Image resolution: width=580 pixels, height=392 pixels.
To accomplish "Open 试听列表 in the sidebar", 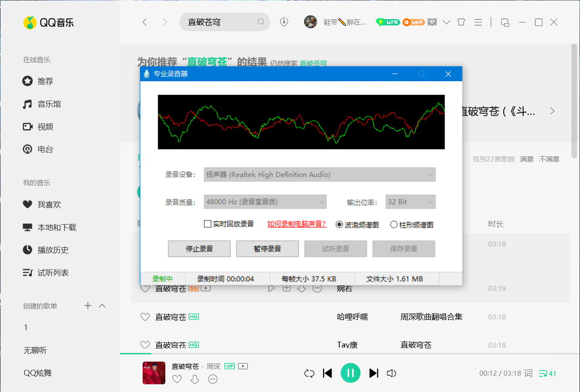I will point(46,273).
